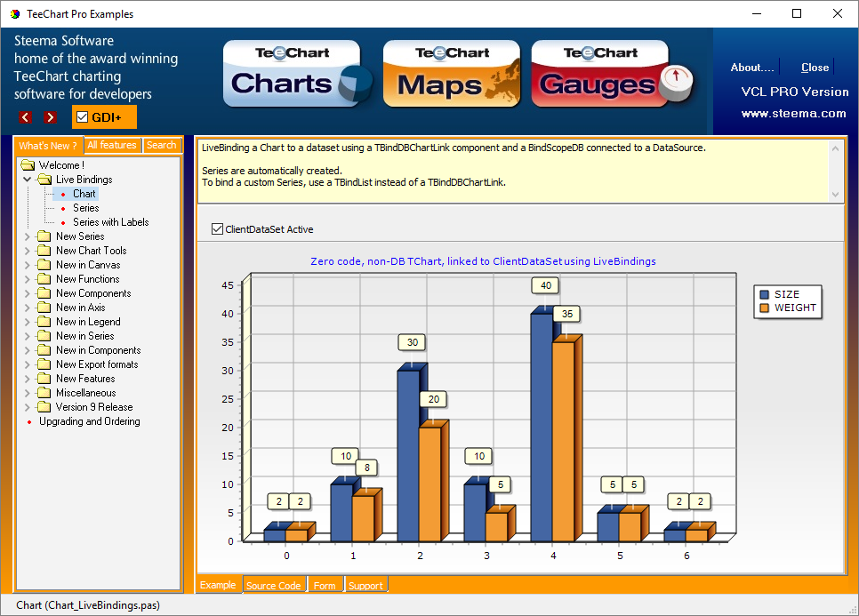
Task: Open the About dialog
Action: (752, 68)
